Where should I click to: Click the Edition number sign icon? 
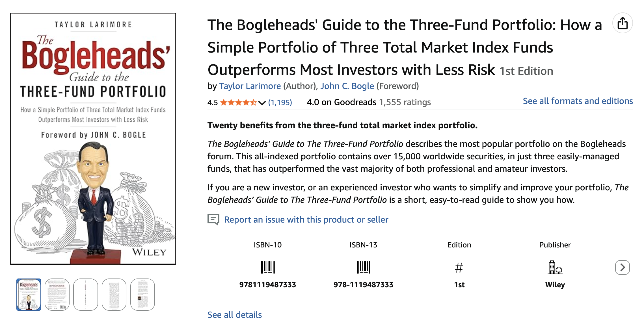pyautogui.click(x=459, y=267)
